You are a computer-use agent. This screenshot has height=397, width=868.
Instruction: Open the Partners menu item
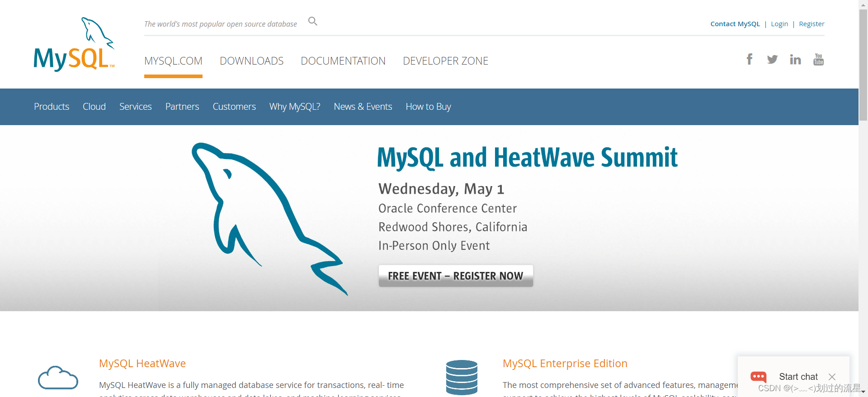point(182,107)
